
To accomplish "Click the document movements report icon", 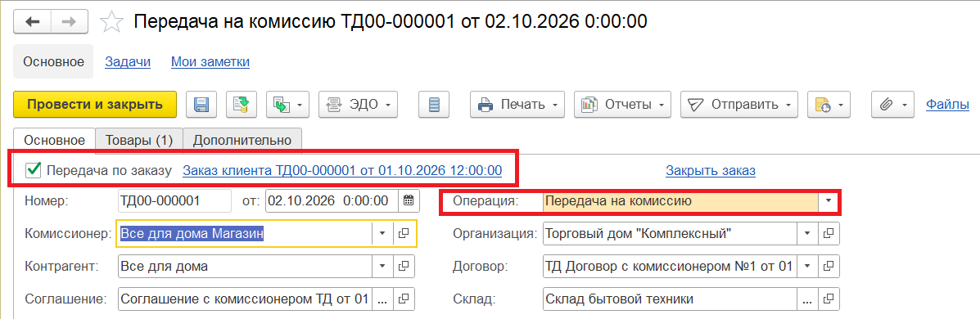I will click(x=434, y=105).
